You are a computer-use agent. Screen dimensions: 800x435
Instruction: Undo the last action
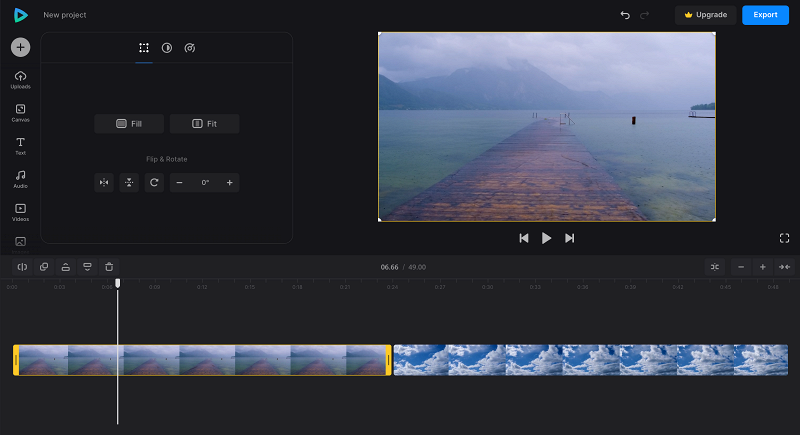click(625, 15)
